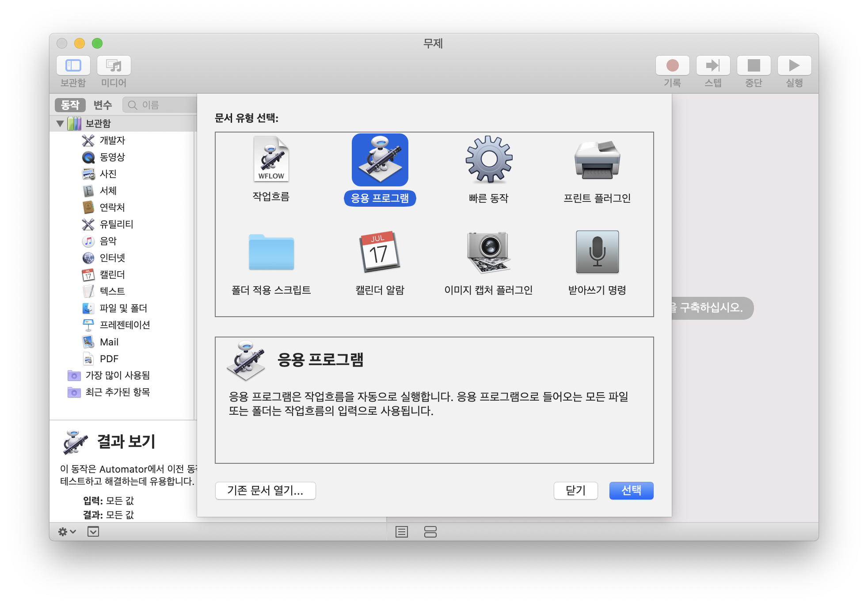Select 파일 및 폴더 in library list
The height and width of the screenshot is (606, 868).
[123, 308]
